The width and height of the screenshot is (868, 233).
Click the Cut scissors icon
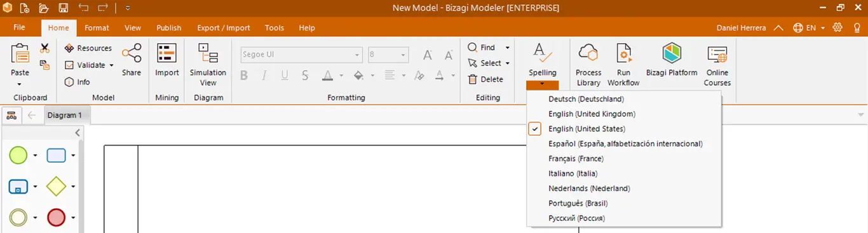(44, 48)
